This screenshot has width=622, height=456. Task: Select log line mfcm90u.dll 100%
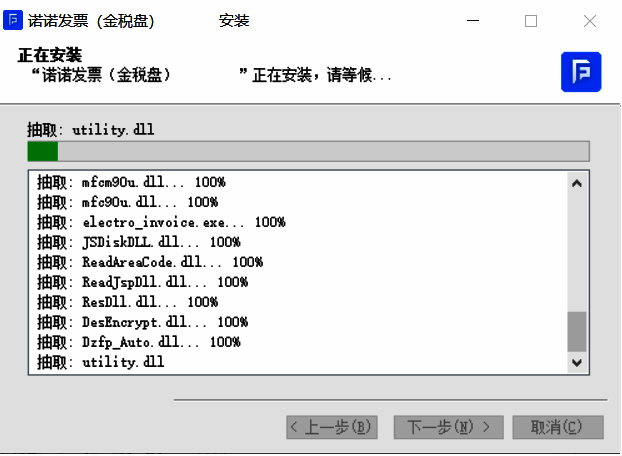[131, 182]
